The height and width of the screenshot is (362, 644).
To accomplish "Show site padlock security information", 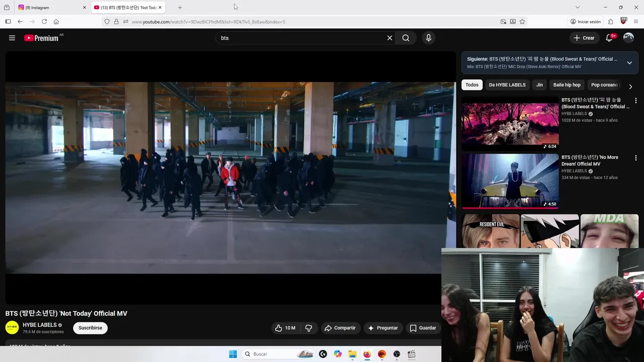I will (116, 22).
